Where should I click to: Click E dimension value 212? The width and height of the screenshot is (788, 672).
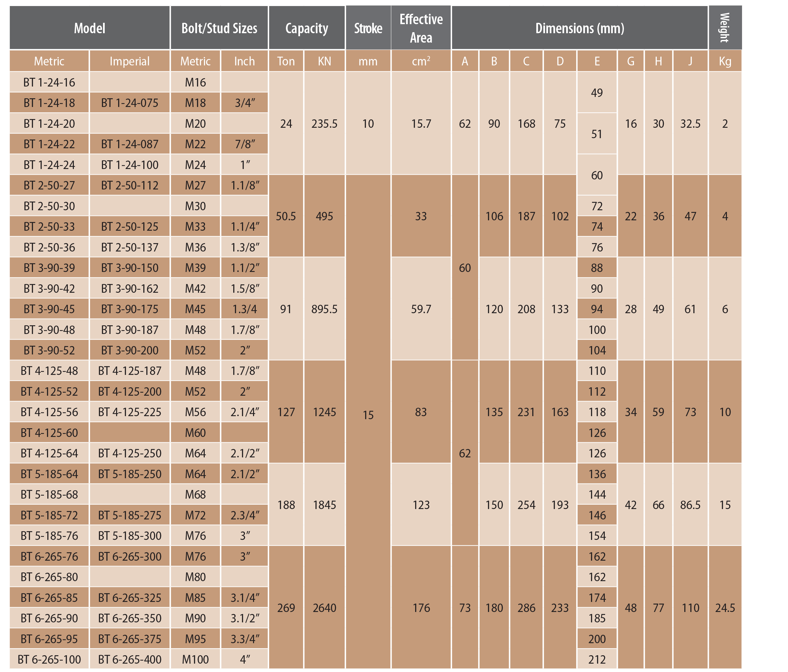click(x=597, y=660)
